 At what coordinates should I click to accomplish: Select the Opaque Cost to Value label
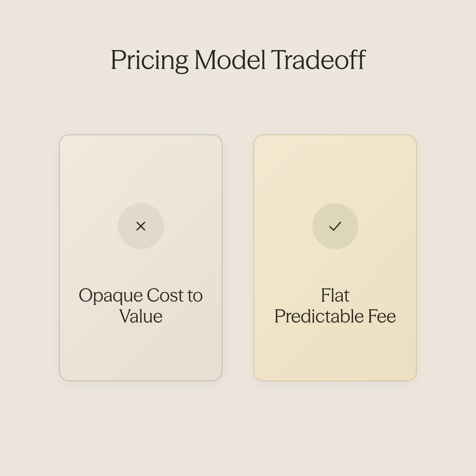coord(141,306)
